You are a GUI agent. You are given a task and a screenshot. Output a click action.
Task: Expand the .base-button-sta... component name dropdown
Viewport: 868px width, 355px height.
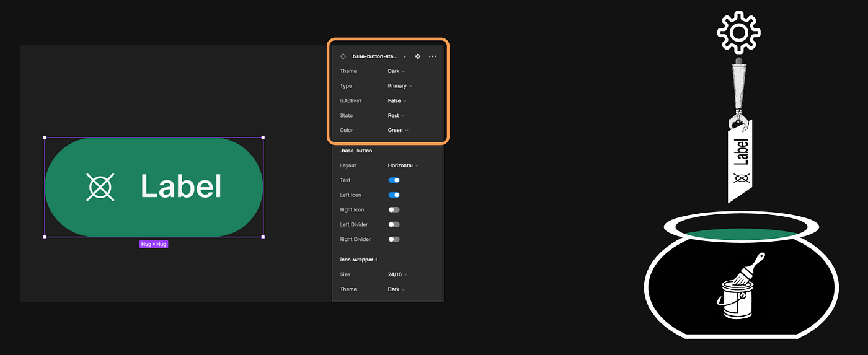[x=379, y=56]
